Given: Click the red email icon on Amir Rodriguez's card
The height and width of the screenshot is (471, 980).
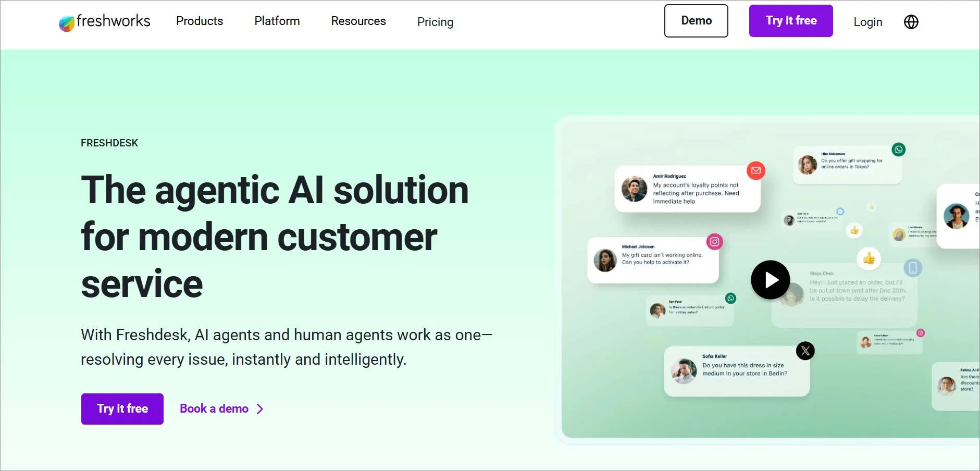Looking at the screenshot, I should [756, 170].
